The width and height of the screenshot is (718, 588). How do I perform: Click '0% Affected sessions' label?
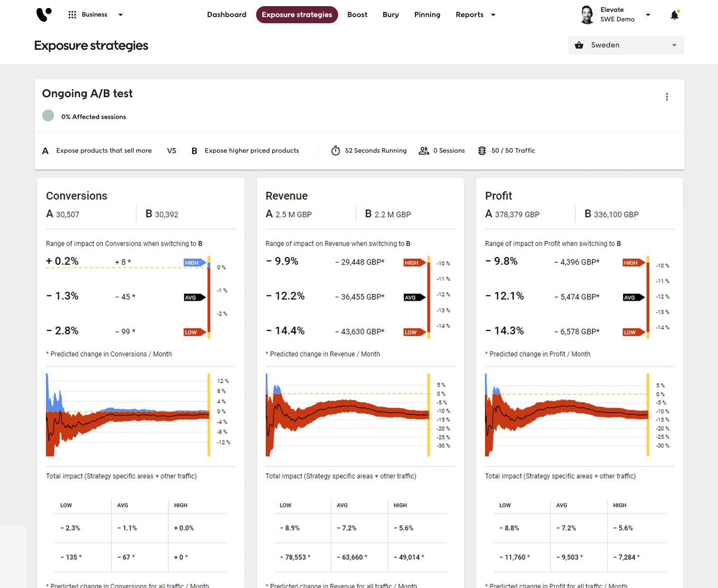93,117
